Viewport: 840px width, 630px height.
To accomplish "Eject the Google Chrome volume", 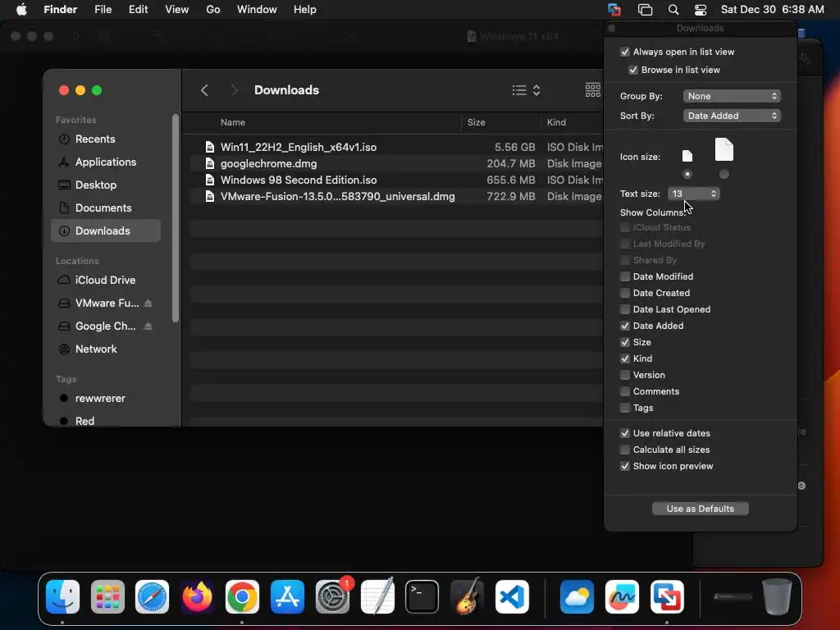I will [148, 326].
